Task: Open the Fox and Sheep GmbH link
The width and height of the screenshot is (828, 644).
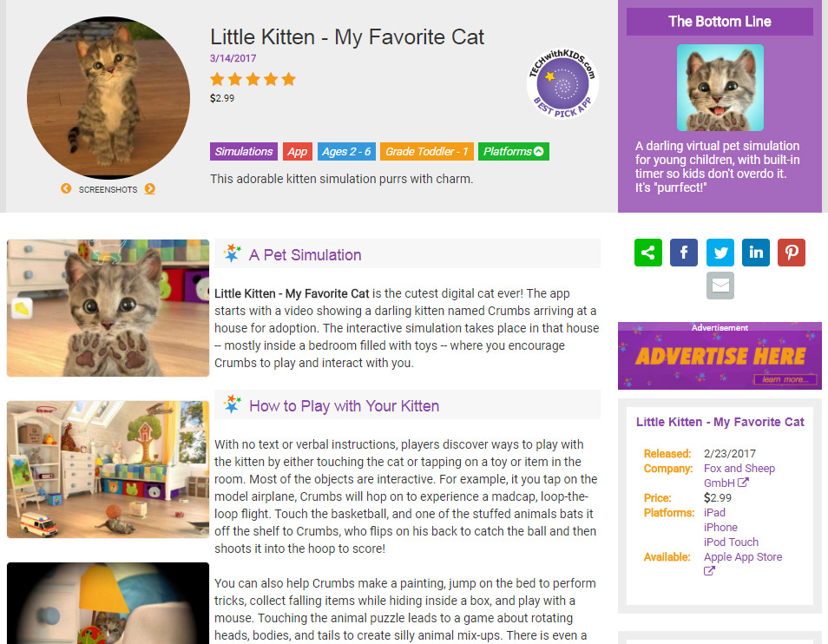Action: pos(739,476)
